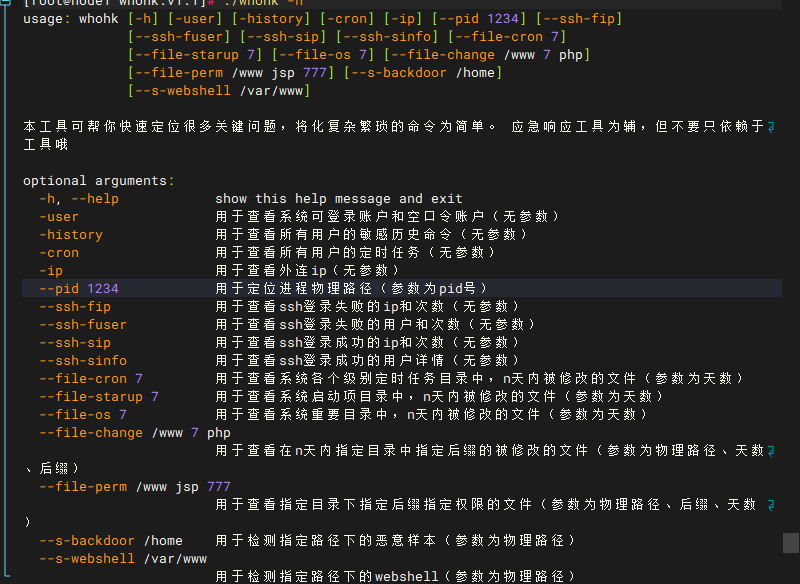This screenshot has width=800, height=584.
Task: Click the wrap marker on the --file-change description
Action: pyautogui.click(x=770, y=451)
